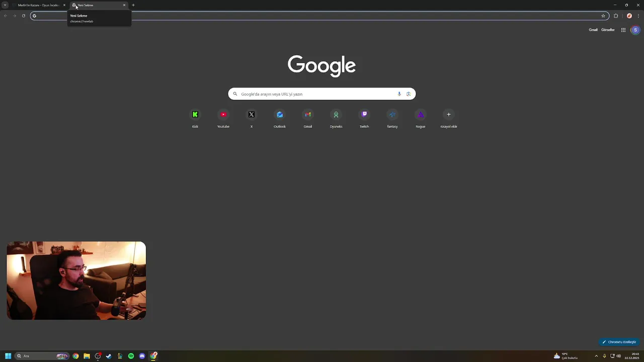
Task: Open Steam from the taskbar
Action: click(x=109, y=356)
